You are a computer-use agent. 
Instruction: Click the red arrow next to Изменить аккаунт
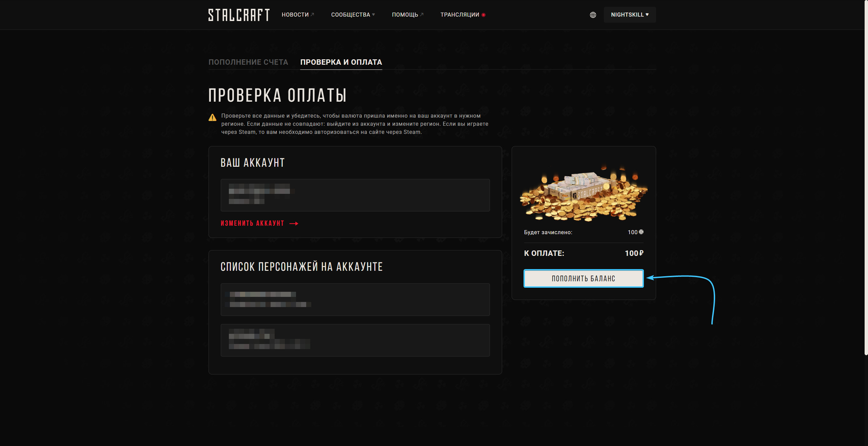click(294, 223)
